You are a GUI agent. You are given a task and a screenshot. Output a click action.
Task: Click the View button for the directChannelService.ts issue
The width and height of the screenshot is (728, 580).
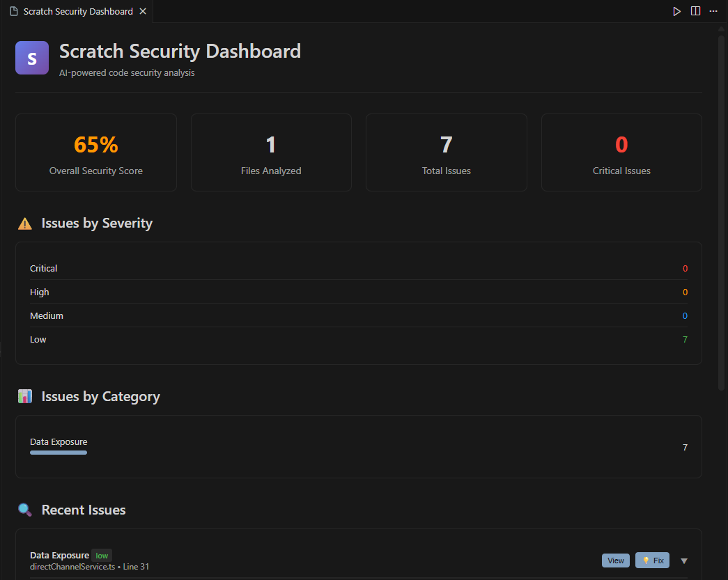(616, 561)
